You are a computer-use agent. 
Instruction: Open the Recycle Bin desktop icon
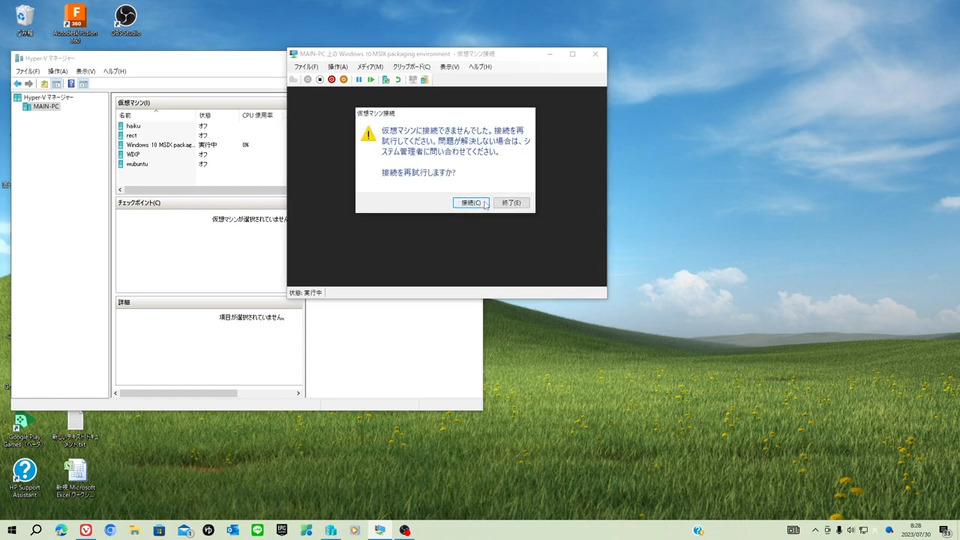point(25,18)
